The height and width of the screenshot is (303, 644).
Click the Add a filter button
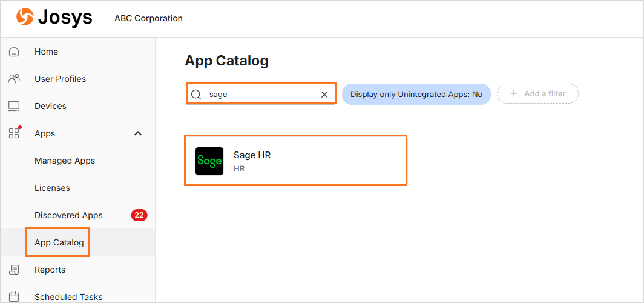tap(537, 94)
